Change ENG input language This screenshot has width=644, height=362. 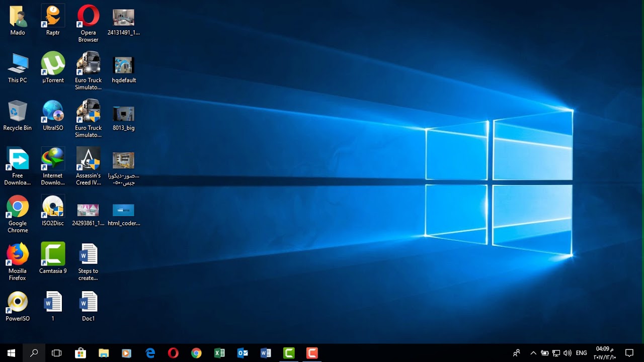pos(581,353)
